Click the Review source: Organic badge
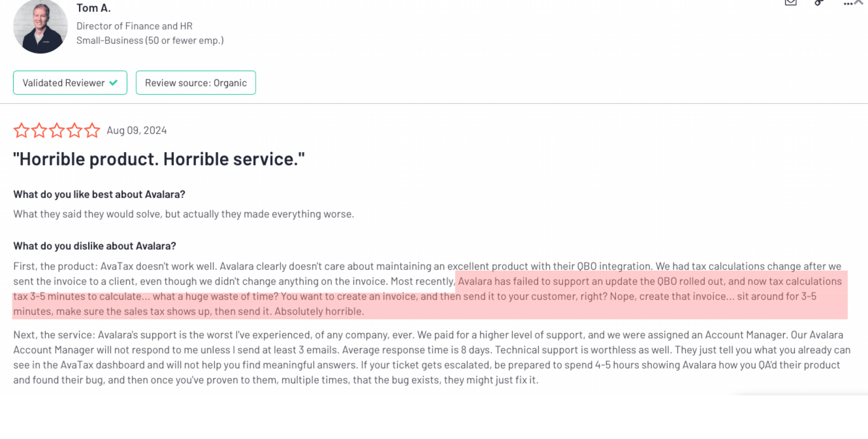 click(195, 83)
